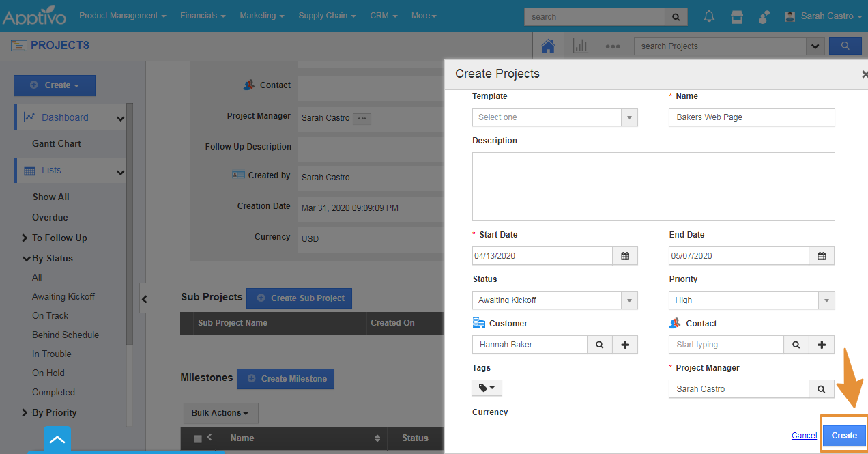
Task: Open the Projects home icon
Action: tap(547, 46)
